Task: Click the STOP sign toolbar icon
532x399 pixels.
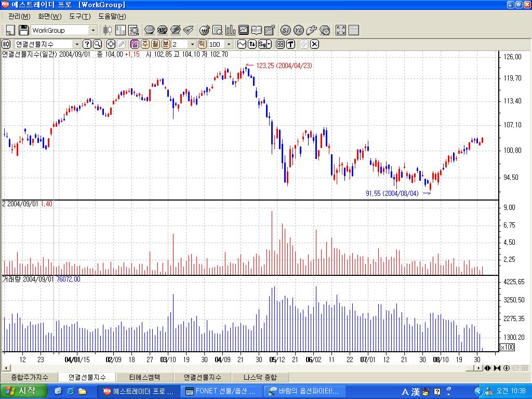Action: tap(162, 30)
